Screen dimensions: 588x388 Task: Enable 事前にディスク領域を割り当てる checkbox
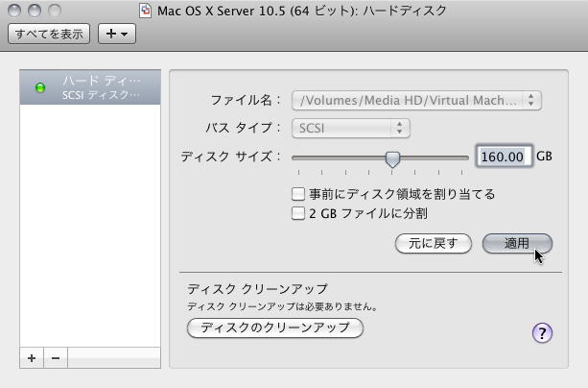point(298,194)
